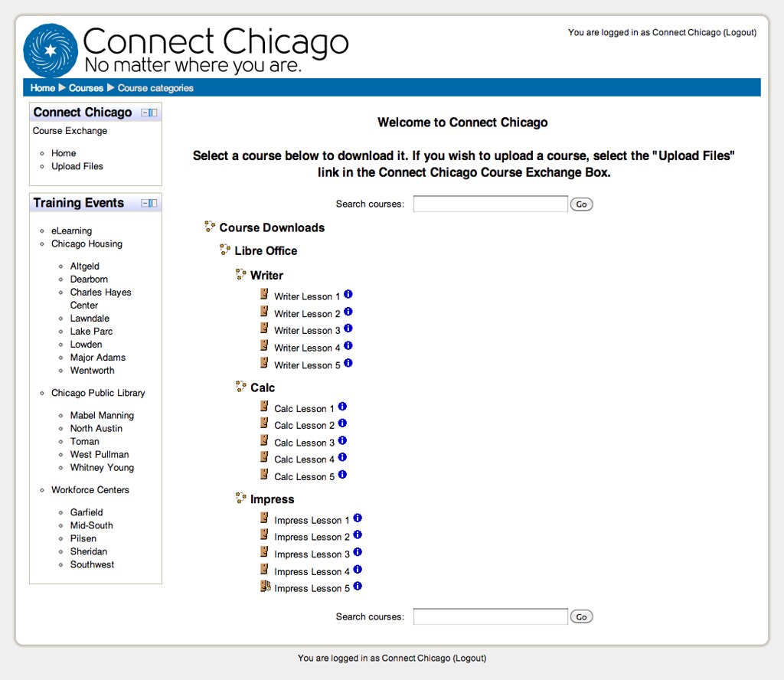The height and width of the screenshot is (680, 784).
Task: Click the Connect Chicago logo
Action: pyautogui.click(x=186, y=50)
